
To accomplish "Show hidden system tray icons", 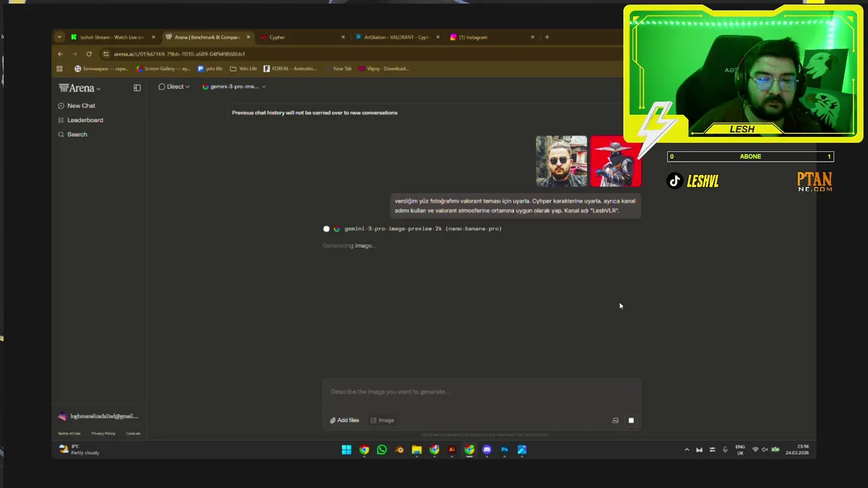I will [686, 449].
